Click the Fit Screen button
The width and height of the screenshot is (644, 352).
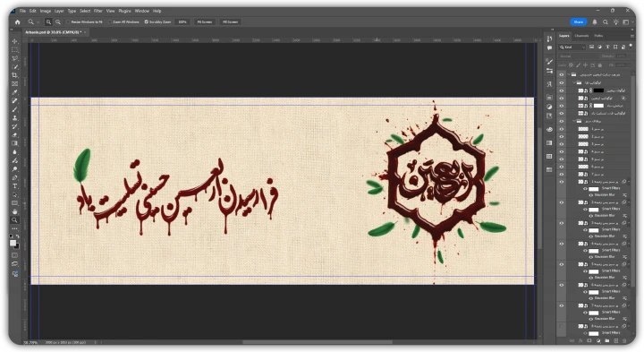(205, 21)
